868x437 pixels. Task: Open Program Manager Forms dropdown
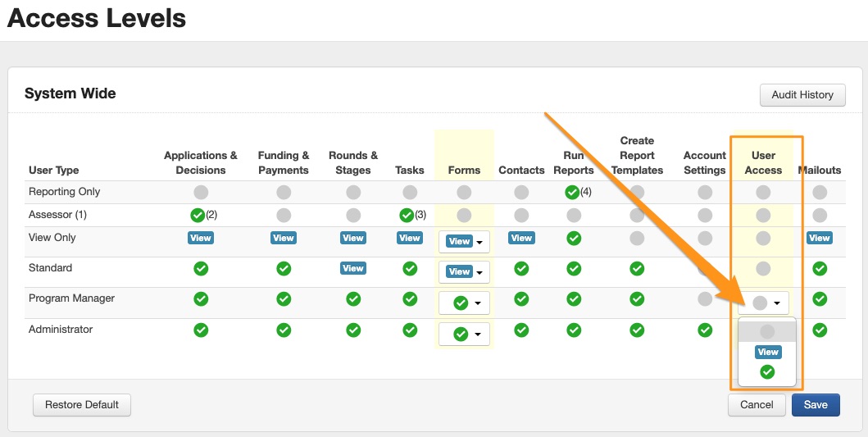tap(464, 303)
